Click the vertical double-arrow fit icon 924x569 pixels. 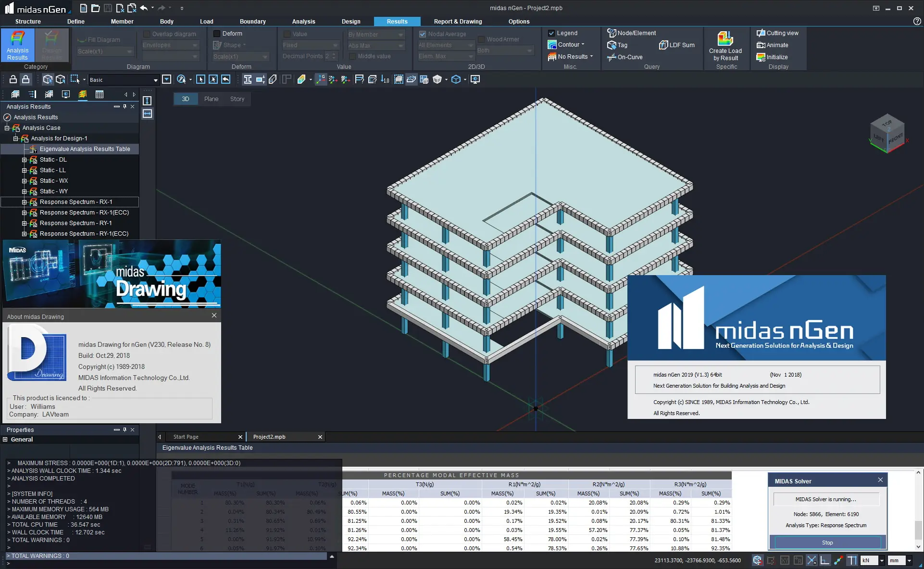[x=148, y=101]
